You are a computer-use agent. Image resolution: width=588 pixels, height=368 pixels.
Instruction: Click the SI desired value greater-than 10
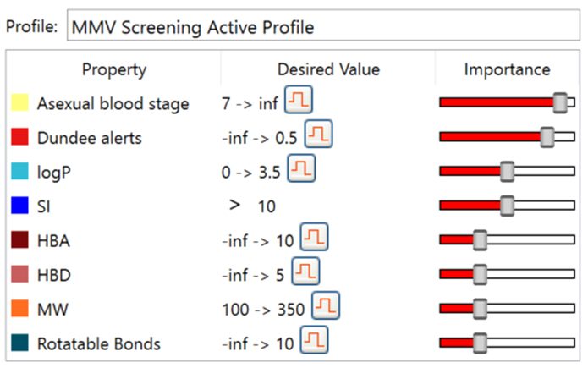click(255, 206)
